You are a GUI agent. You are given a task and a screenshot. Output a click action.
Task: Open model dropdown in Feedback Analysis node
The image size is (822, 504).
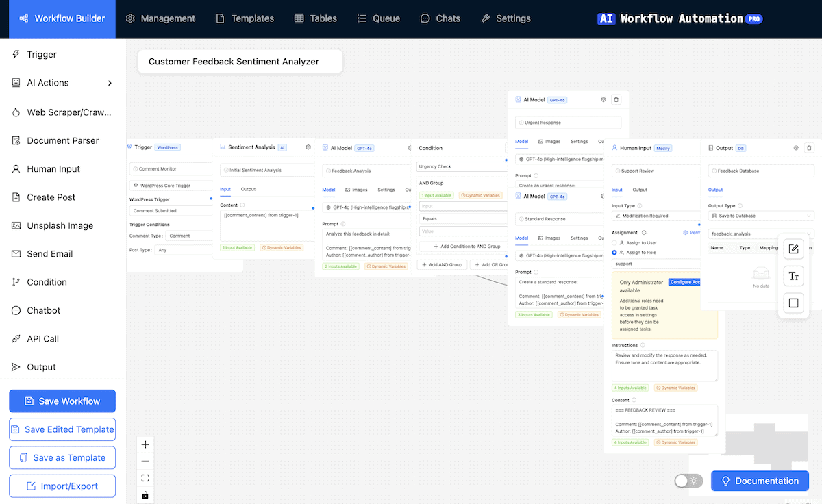[366, 207]
